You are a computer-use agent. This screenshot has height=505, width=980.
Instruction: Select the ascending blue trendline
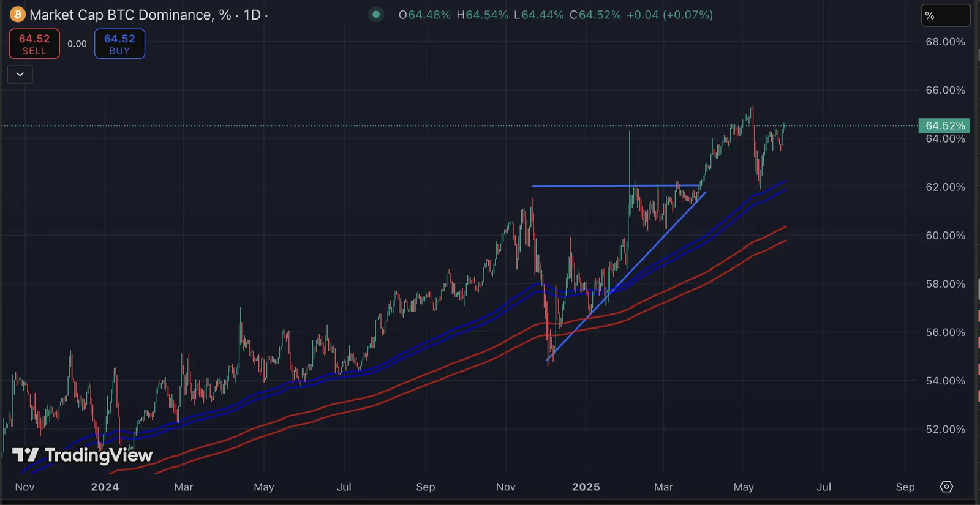point(627,276)
